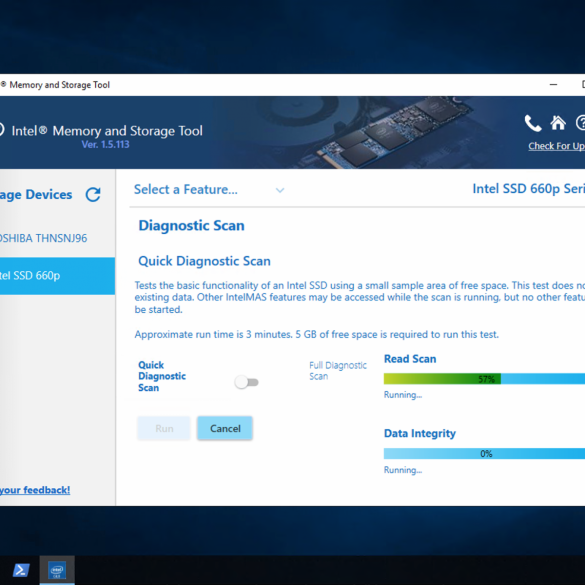This screenshot has width=585, height=585.
Task: Minimize the Memory and Storage Tool window
Action: [x=553, y=85]
